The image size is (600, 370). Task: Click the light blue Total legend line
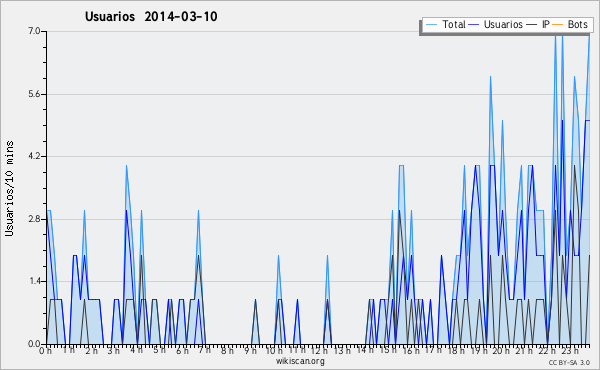431,24
